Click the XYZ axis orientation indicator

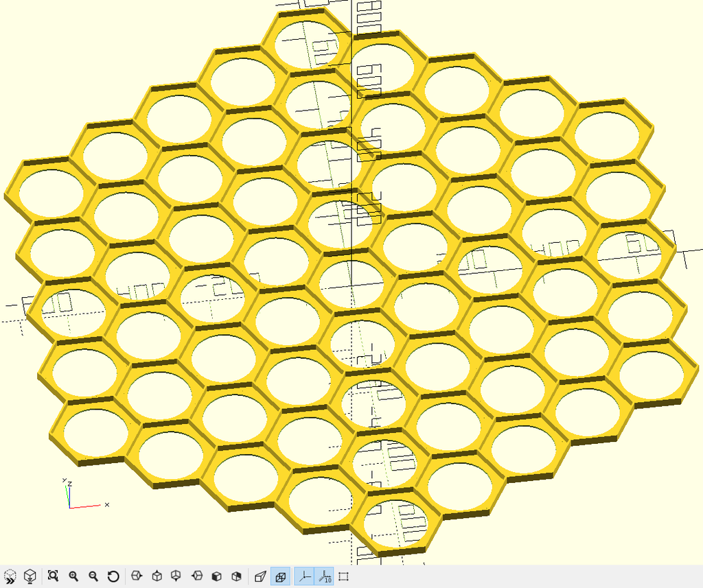[x=85, y=493]
